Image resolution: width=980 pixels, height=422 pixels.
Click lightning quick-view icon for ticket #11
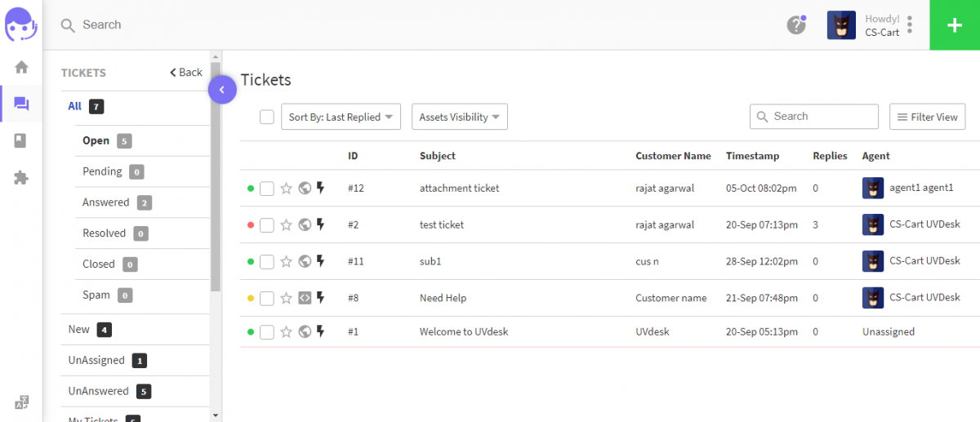click(321, 262)
